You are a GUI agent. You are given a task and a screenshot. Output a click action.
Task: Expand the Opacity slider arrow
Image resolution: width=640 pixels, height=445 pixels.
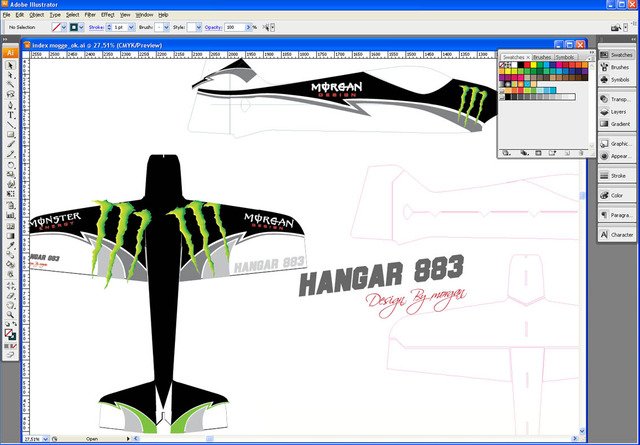point(248,27)
